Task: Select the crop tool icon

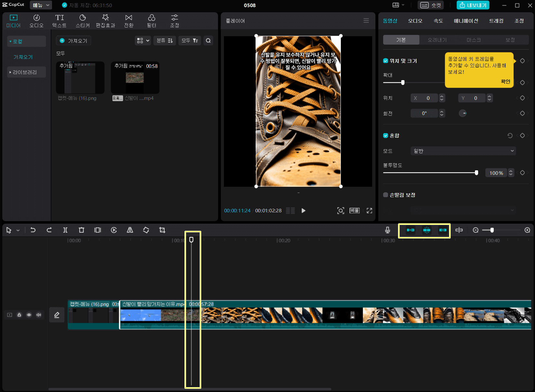Action: coord(162,230)
